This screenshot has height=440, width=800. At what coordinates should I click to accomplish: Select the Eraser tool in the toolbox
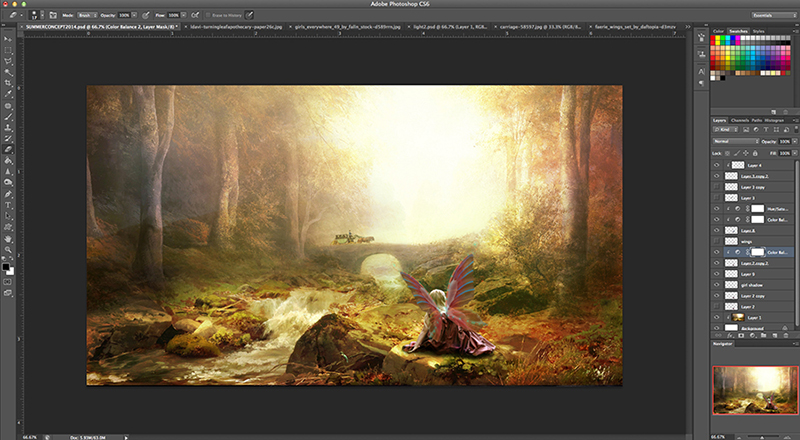click(x=8, y=149)
